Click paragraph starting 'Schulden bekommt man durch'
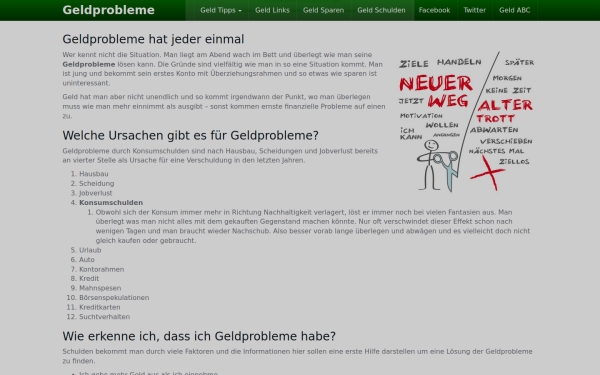The width and height of the screenshot is (600, 375). click(297, 356)
